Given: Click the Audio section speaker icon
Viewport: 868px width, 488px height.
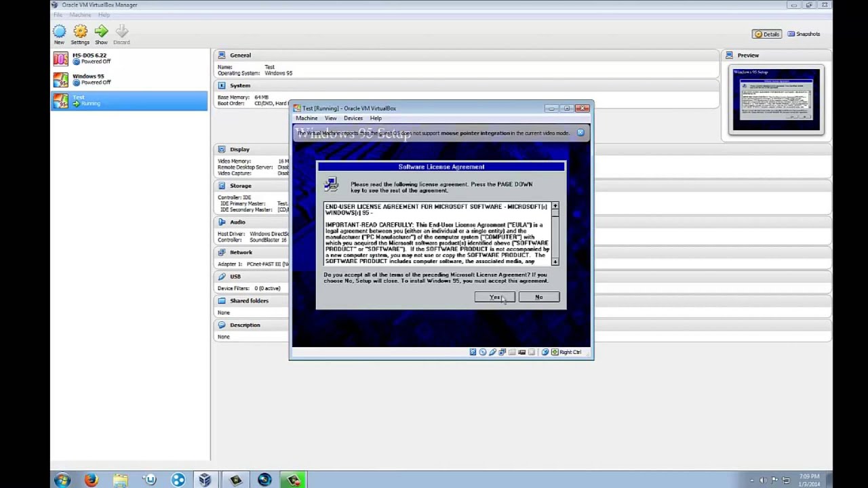Looking at the screenshot, I should 222,222.
